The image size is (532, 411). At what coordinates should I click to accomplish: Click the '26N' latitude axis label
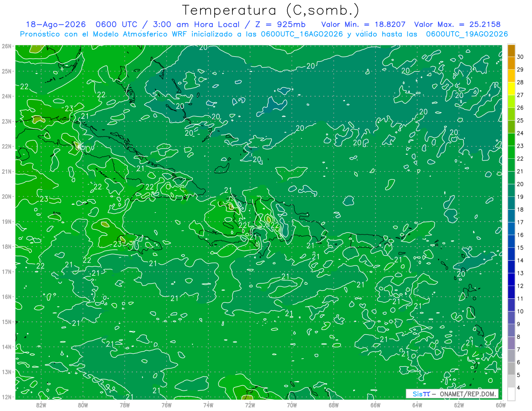coord(7,46)
